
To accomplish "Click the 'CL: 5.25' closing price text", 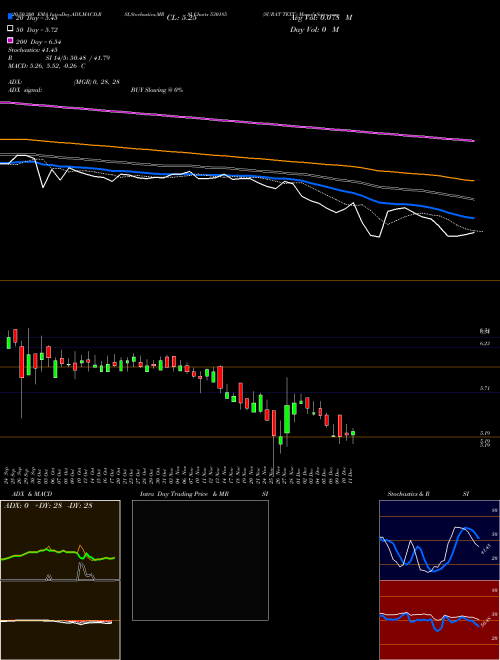I will [181, 18].
